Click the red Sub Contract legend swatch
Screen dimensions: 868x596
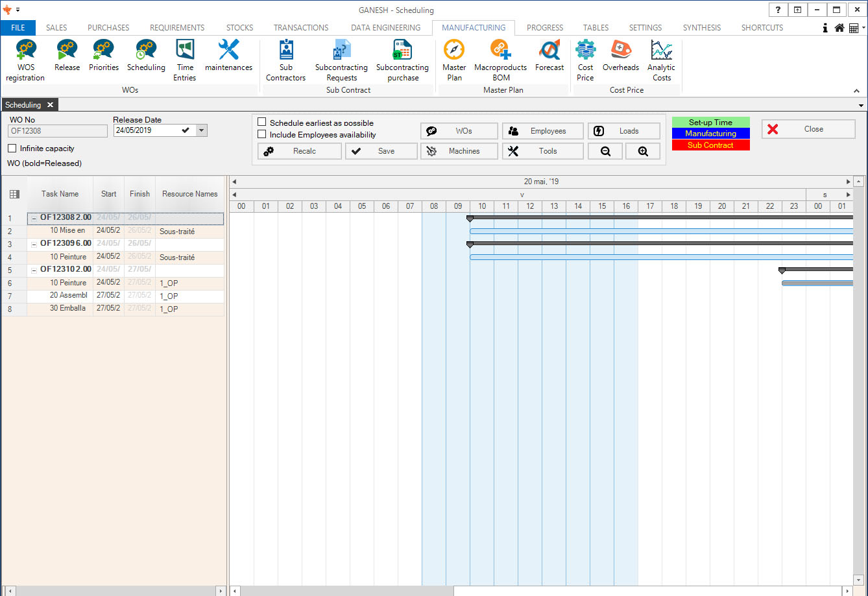pyautogui.click(x=710, y=145)
